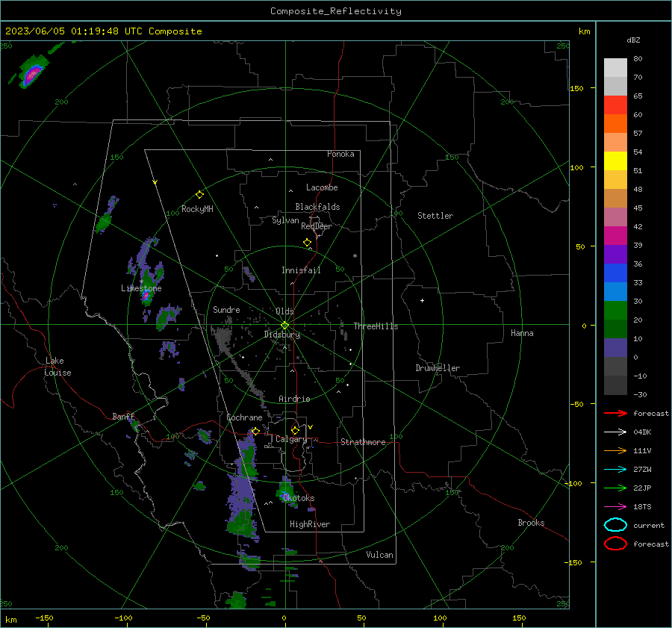Click the yellow radar-center diamond at Didsbury
The image size is (672, 628).
coord(284,326)
